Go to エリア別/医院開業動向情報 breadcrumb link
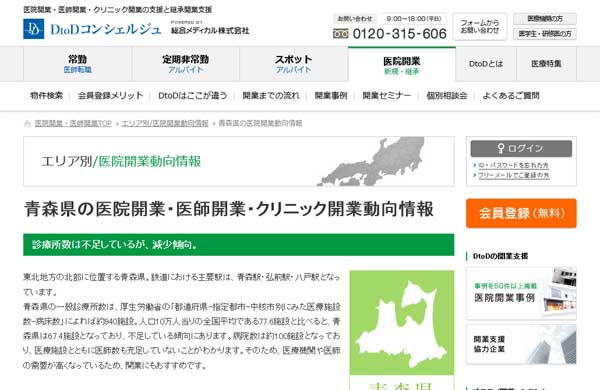Screen dimensions: 600x390 (165, 124)
